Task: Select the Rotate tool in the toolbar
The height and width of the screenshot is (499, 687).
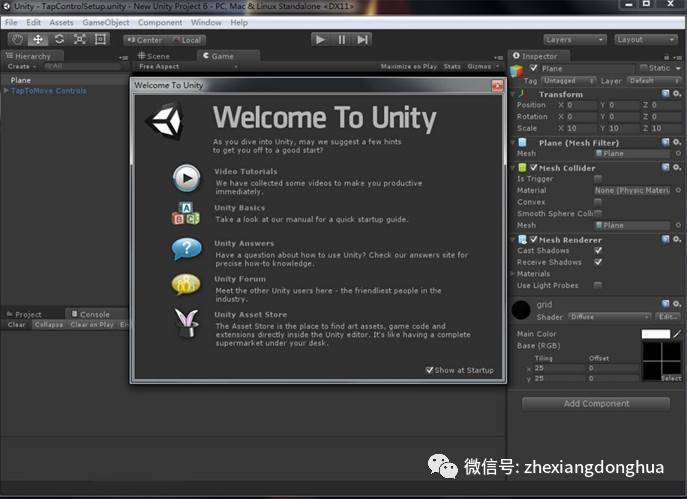Action: [59, 39]
